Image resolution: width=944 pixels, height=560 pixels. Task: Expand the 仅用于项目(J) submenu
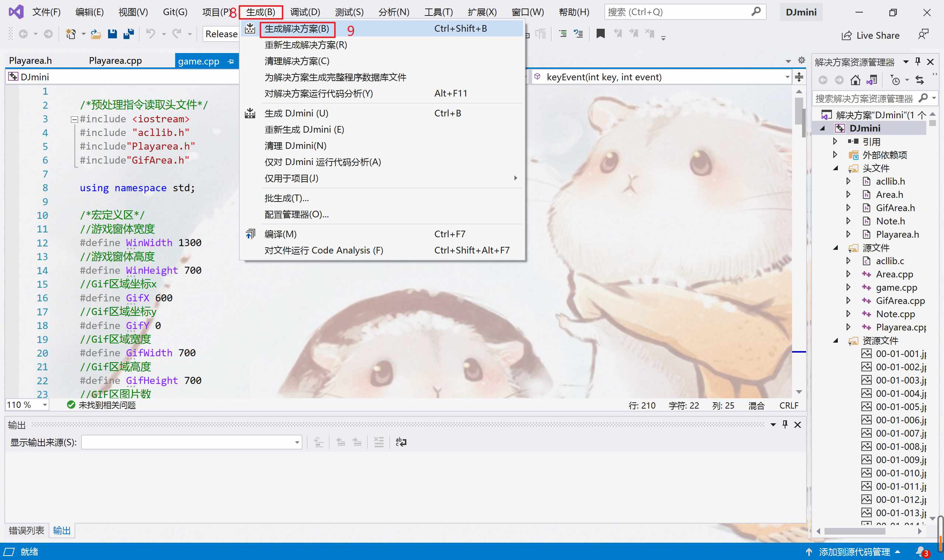(382, 178)
